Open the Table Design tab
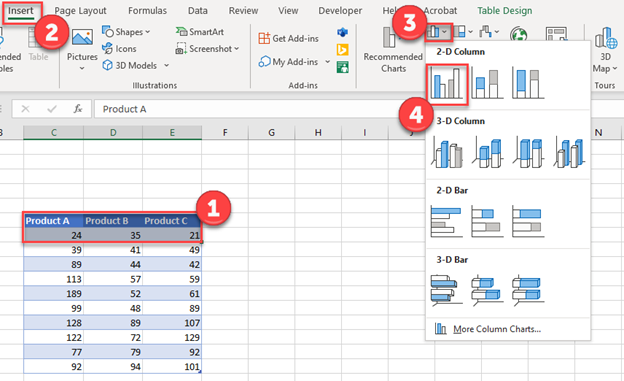 click(x=505, y=11)
